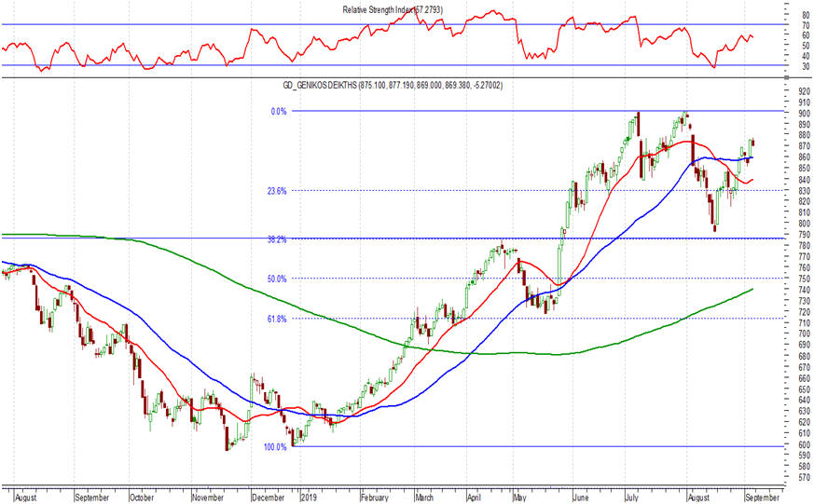Click the October label on the time axis
This screenshot has width=814, height=504.
click(x=142, y=497)
